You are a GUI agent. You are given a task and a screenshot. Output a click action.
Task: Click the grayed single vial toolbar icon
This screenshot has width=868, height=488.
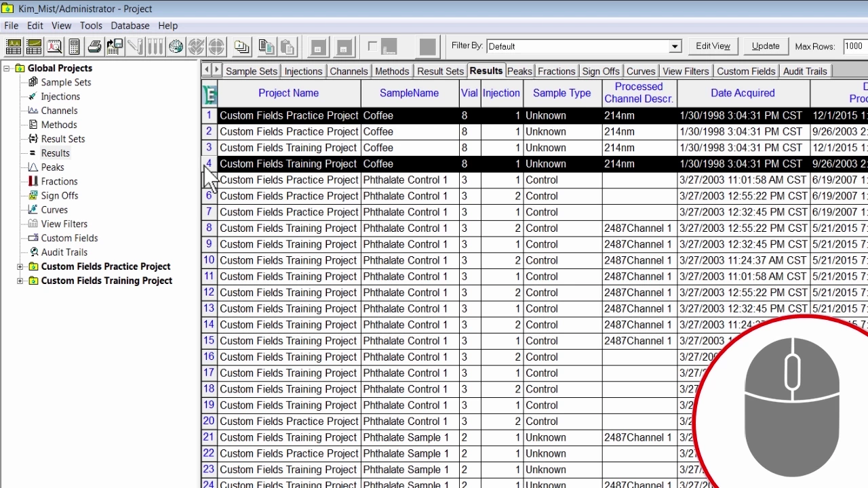(135, 47)
